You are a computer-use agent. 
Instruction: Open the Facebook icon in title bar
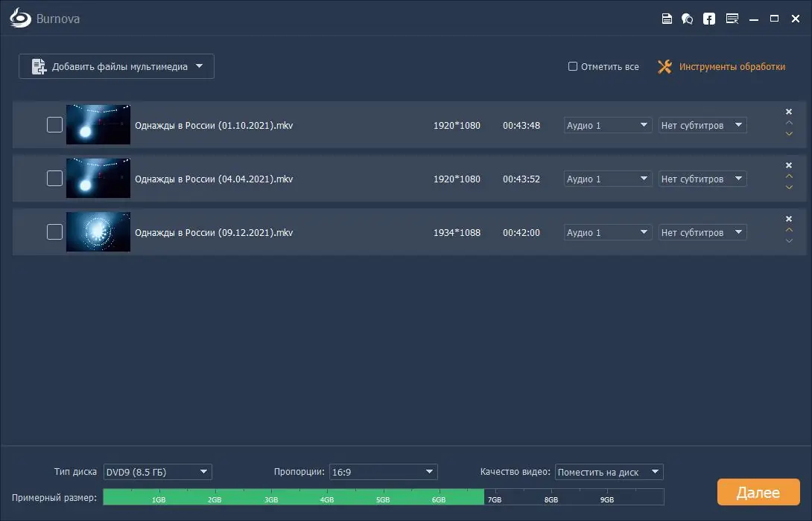point(709,19)
